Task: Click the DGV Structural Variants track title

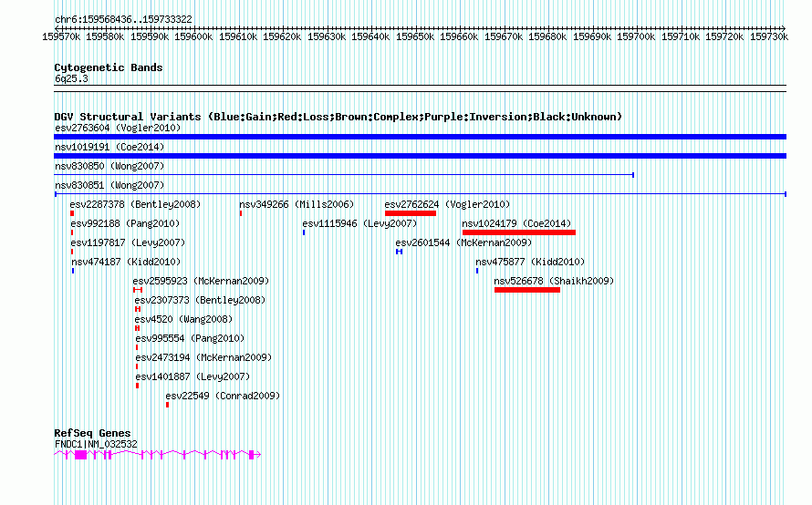Action: pos(338,117)
